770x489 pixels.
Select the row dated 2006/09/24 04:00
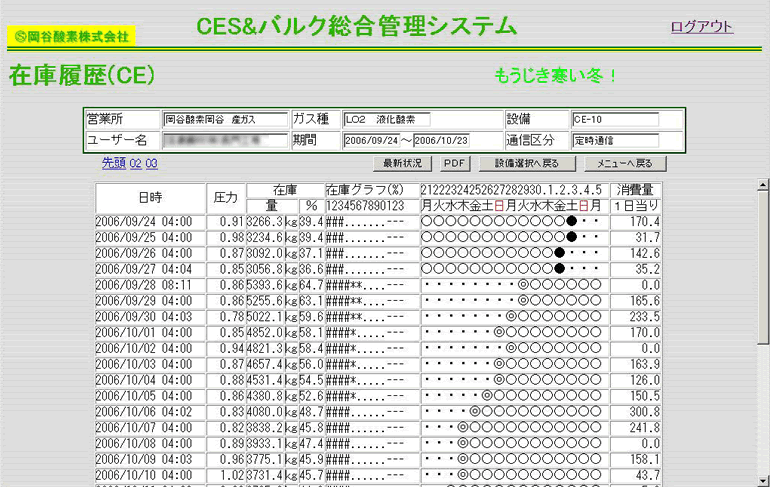click(x=378, y=222)
